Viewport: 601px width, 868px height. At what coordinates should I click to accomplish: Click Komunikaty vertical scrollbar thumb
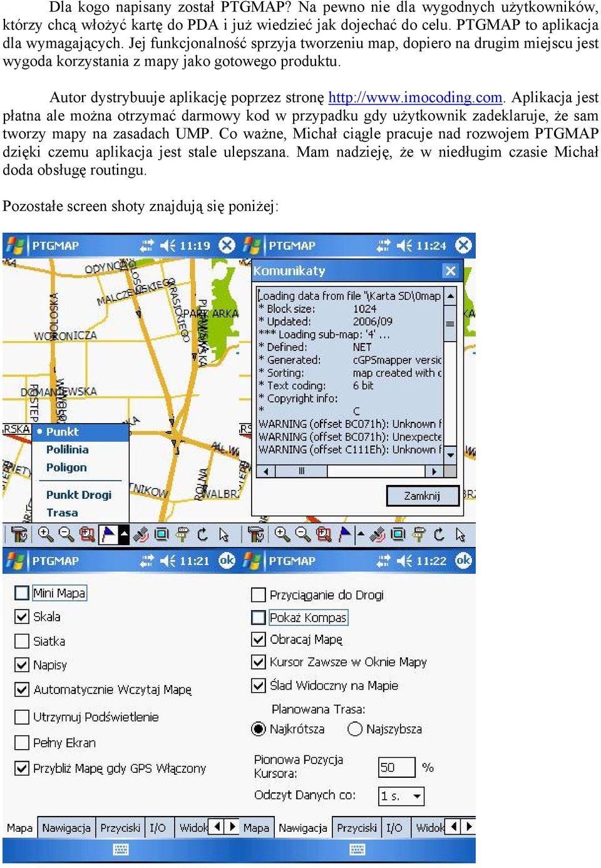(450, 324)
